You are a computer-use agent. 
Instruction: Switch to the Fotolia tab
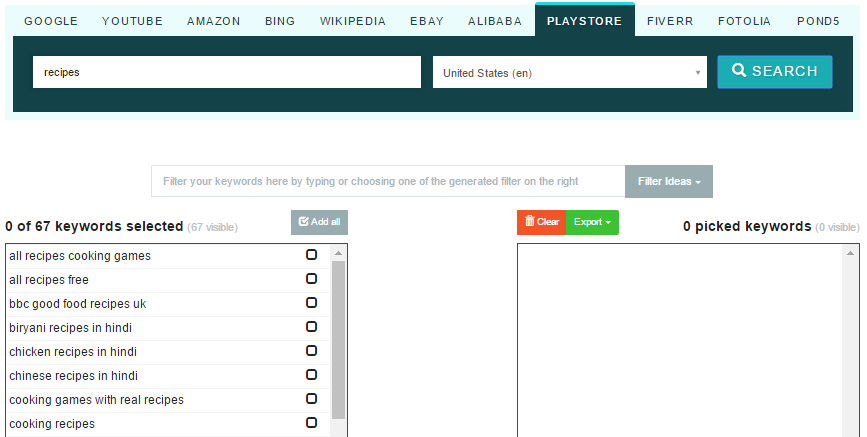point(744,21)
